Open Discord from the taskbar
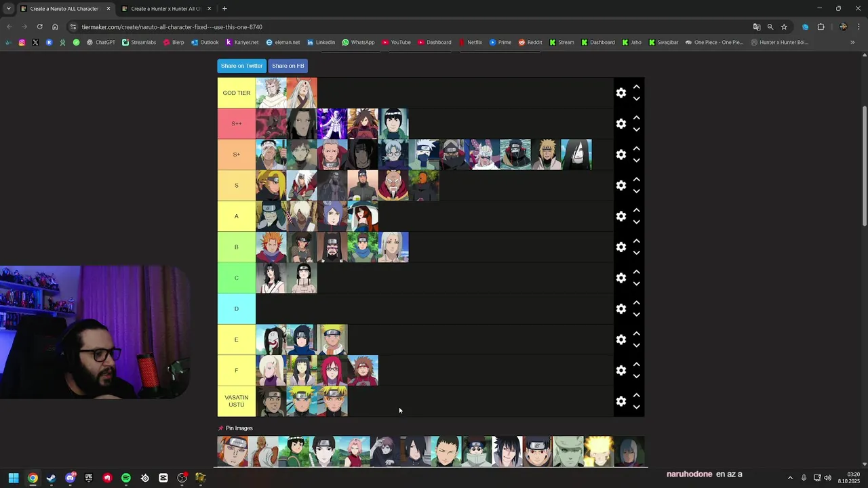The height and width of the screenshot is (488, 868). click(x=70, y=478)
